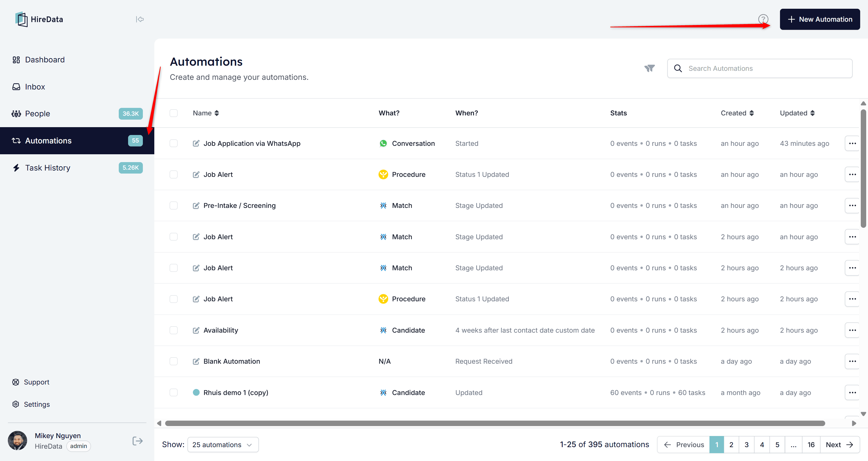Click the scroll right arrow of horizontal scrollbar

click(x=854, y=423)
